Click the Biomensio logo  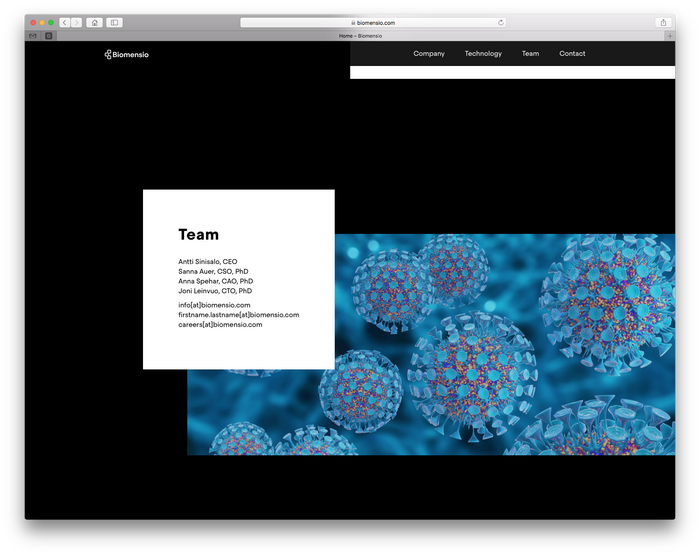[x=127, y=54]
